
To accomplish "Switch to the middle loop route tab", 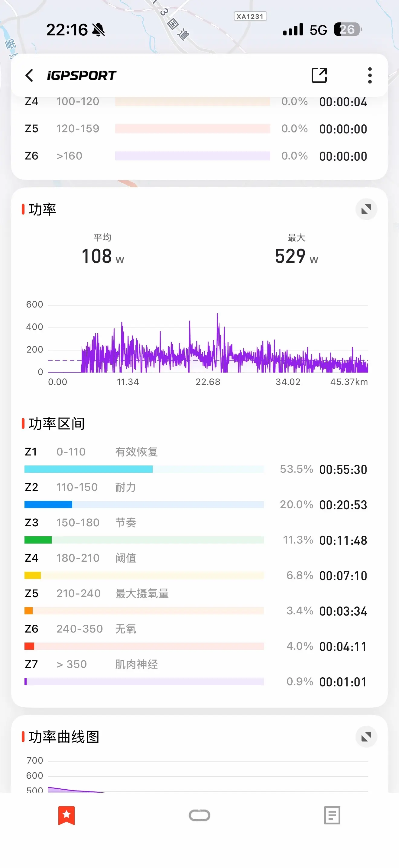I will pos(199,815).
